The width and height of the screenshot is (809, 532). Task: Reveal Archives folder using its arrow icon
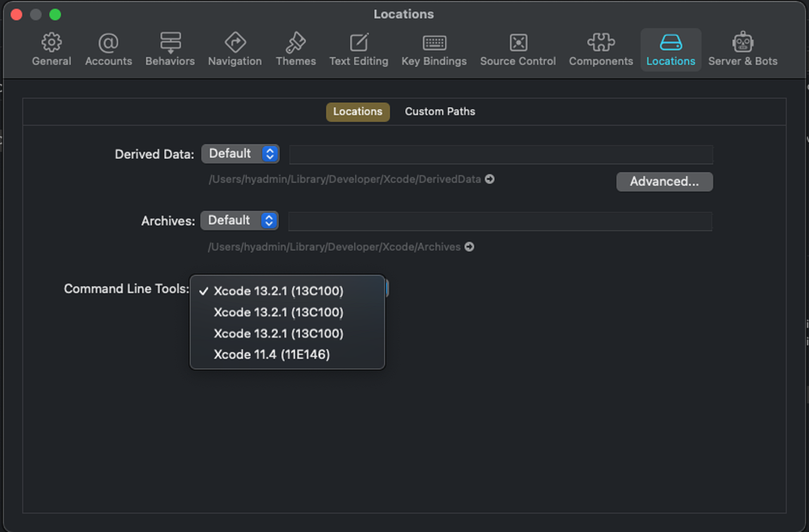coord(469,247)
